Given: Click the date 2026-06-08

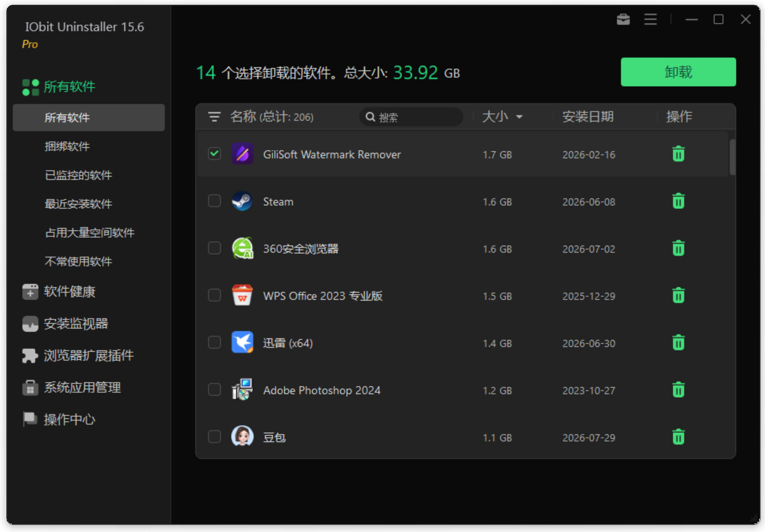Looking at the screenshot, I should click(589, 202).
